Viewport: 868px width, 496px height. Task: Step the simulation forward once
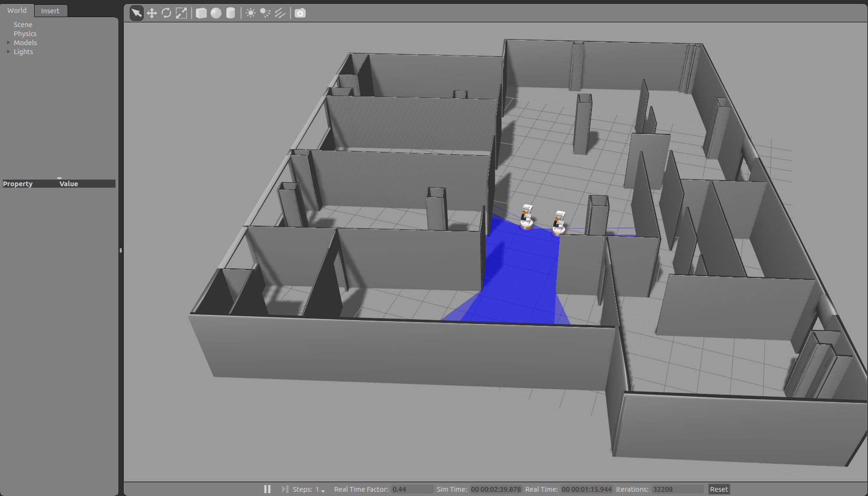click(284, 489)
